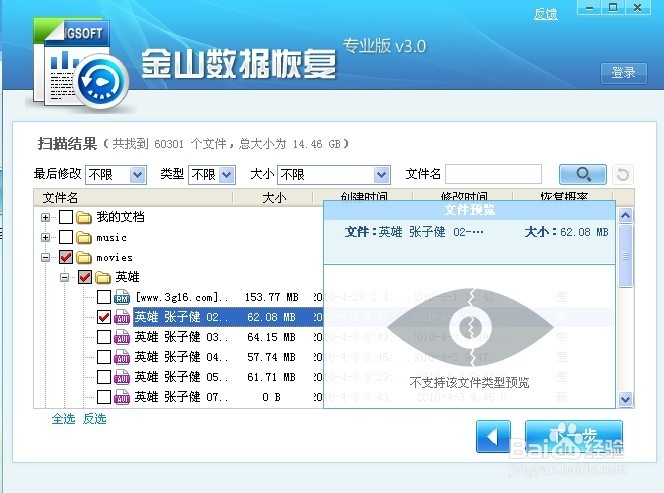Click the back arrow button
This screenshot has height=493, width=664.
[x=493, y=436]
